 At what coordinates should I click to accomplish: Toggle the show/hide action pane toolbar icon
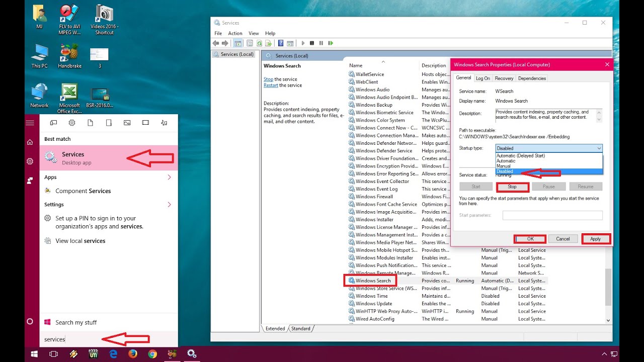point(290,43)
